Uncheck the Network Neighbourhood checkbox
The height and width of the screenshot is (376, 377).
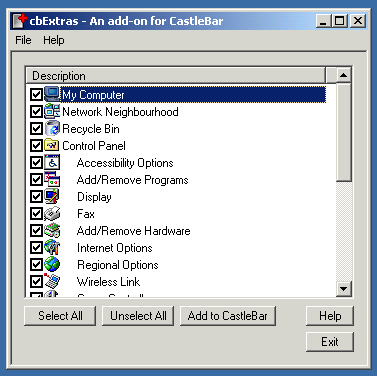[x=36, y=112]
